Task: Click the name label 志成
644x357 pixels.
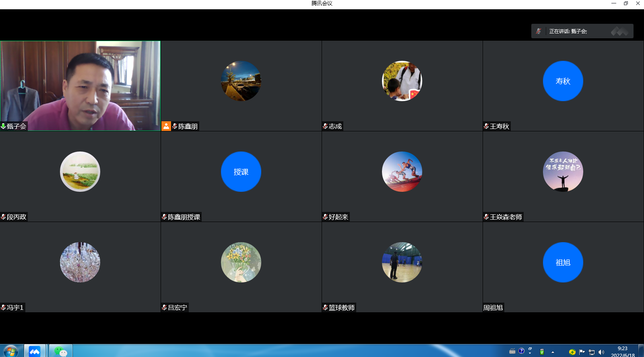Action: 335,126
